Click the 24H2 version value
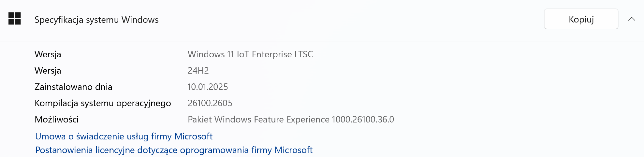 (198, 71)
